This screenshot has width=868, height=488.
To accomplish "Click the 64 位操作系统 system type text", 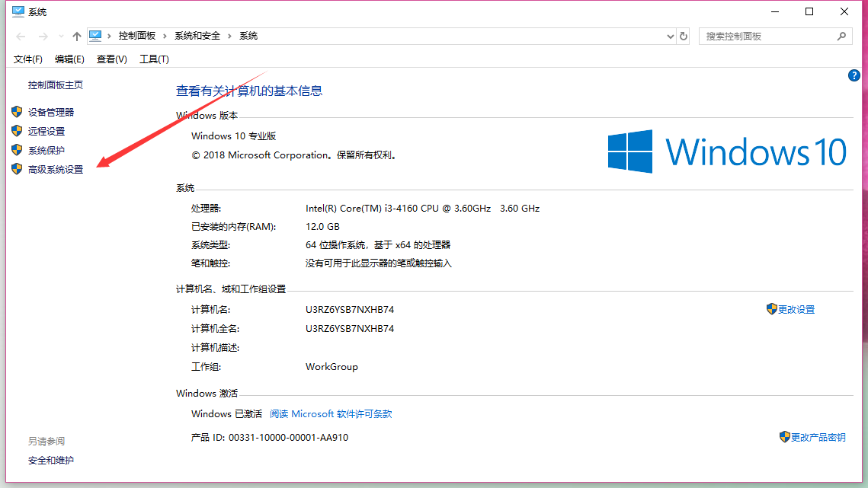I will click(378, 245).
